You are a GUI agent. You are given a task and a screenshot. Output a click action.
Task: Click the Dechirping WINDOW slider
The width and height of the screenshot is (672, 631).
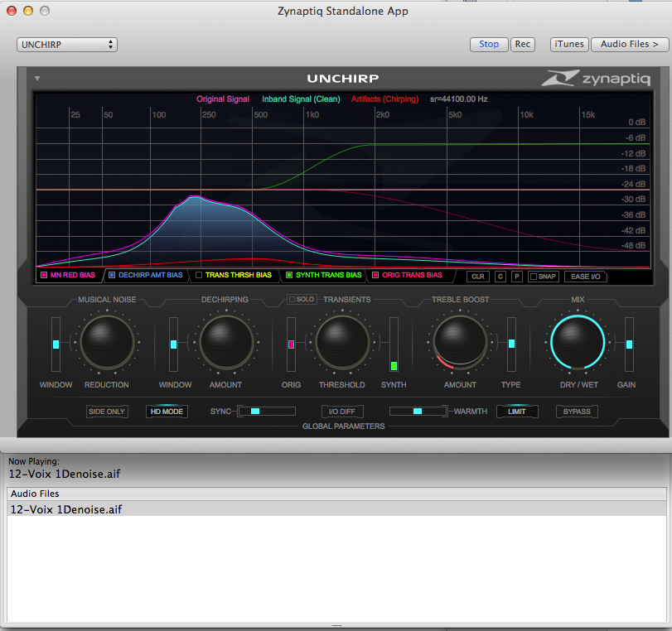coord(173,344)
